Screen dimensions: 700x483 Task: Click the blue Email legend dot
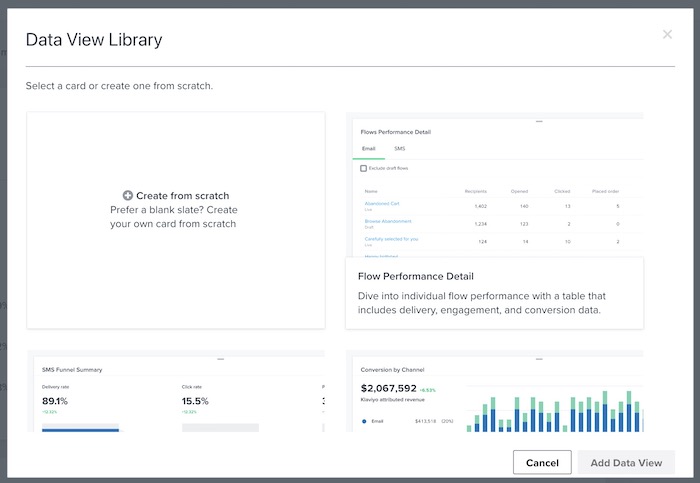(363, 421)
